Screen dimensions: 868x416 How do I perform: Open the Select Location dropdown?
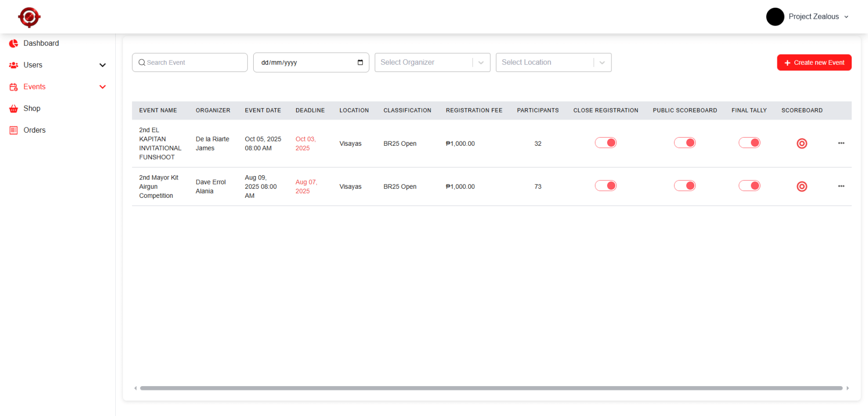553,63
